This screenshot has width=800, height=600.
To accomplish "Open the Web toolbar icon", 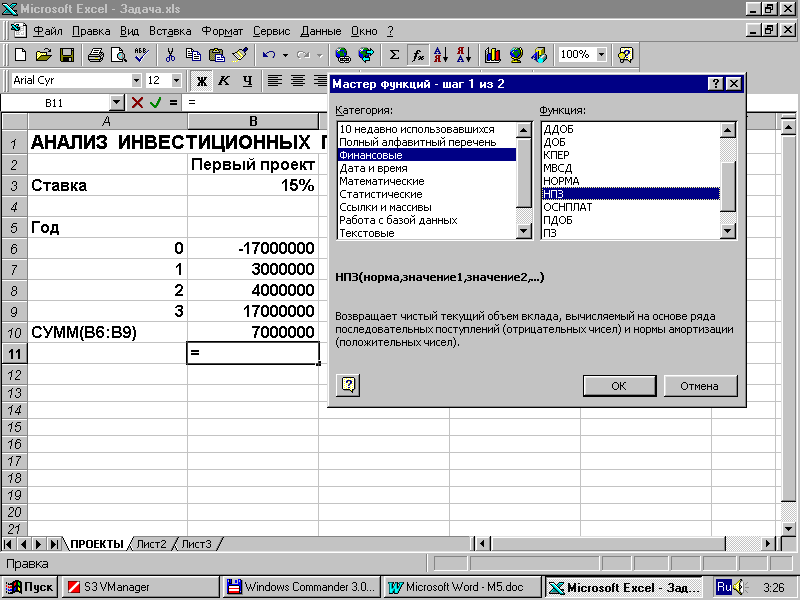I will click(x=366, y=55).
